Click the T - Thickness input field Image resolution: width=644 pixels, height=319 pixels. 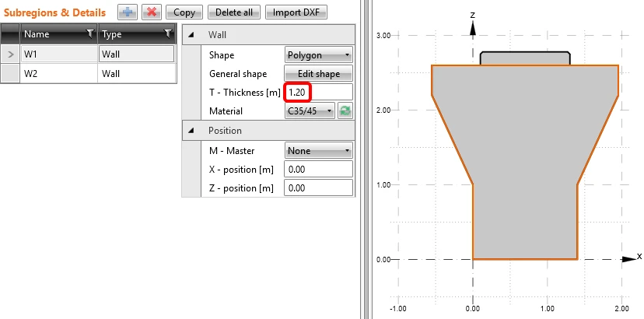(x=318, y=93)
